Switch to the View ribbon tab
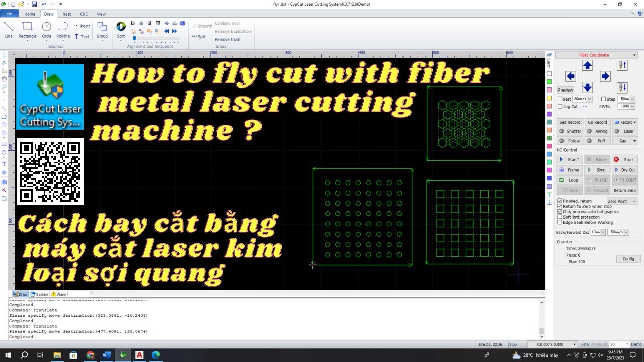The image size is (644, 362). pos(101,14)
